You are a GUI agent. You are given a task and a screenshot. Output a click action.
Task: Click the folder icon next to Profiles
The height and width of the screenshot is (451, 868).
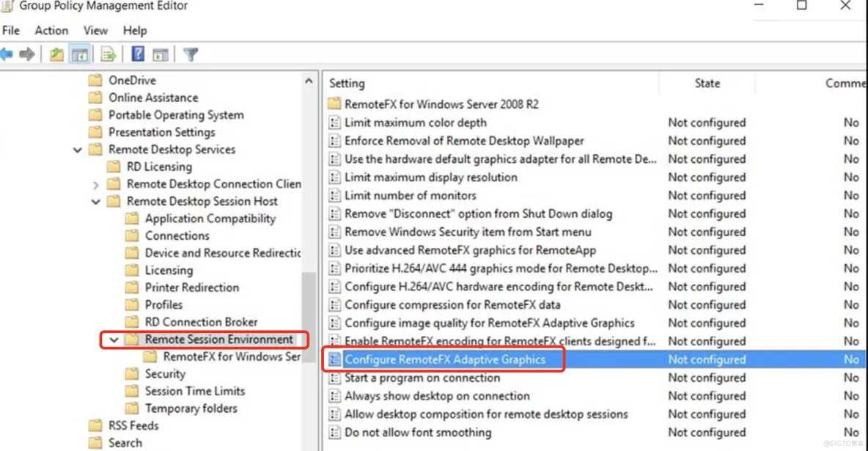point(132,305)
